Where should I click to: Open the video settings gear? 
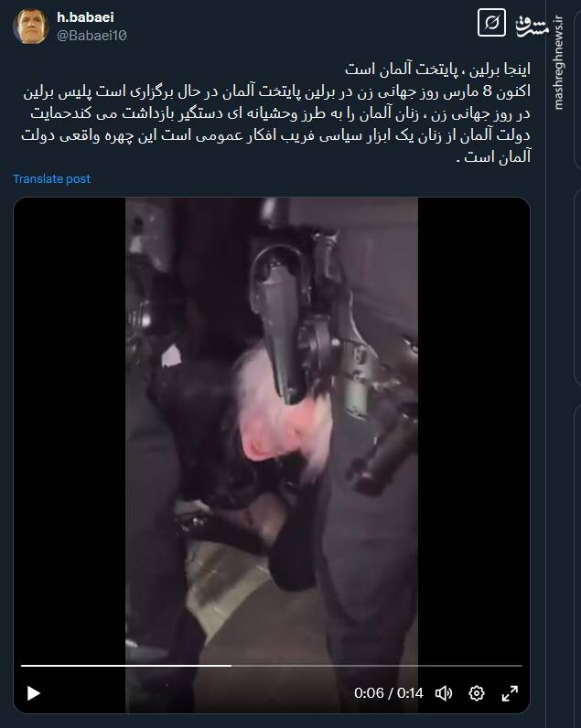point(477,693)
